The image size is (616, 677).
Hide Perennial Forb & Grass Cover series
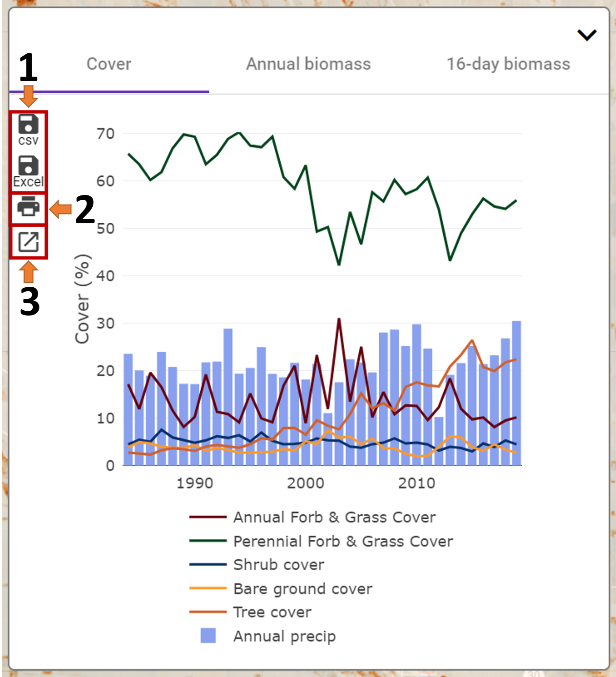point(343,541)
